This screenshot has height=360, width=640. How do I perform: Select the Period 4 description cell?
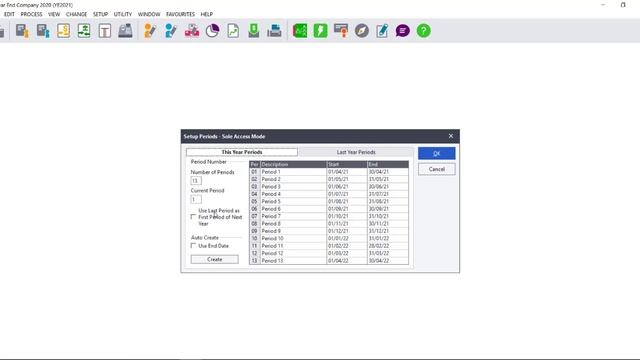click(293, 194)
